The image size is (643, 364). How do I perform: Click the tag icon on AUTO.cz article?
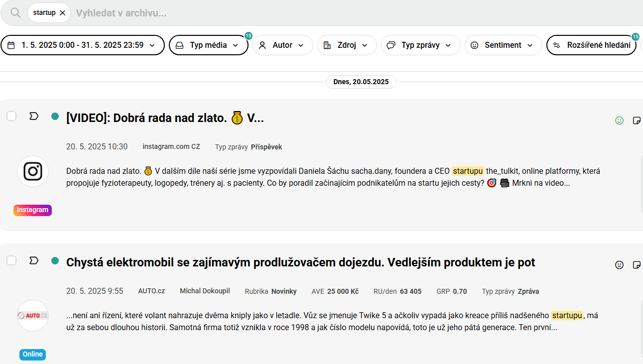(x=34, y=260)
